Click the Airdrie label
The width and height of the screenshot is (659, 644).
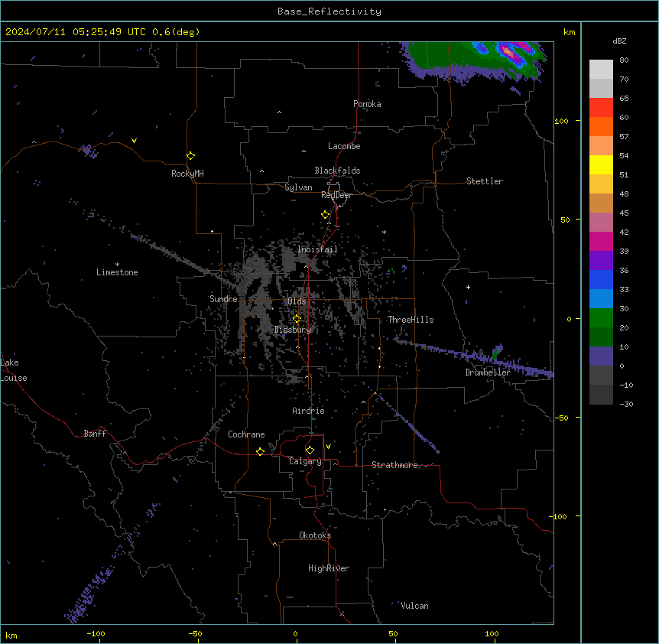[x=309, y=411]
